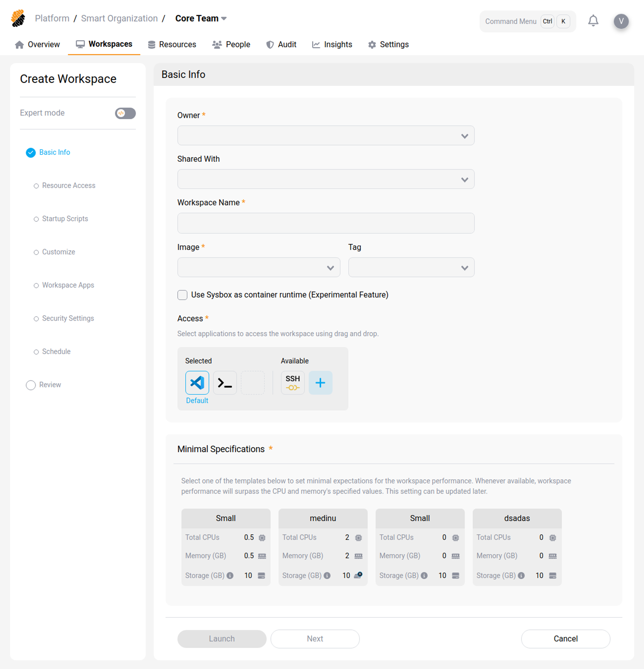
Task: Click the Next button
Action: (315, 639)
